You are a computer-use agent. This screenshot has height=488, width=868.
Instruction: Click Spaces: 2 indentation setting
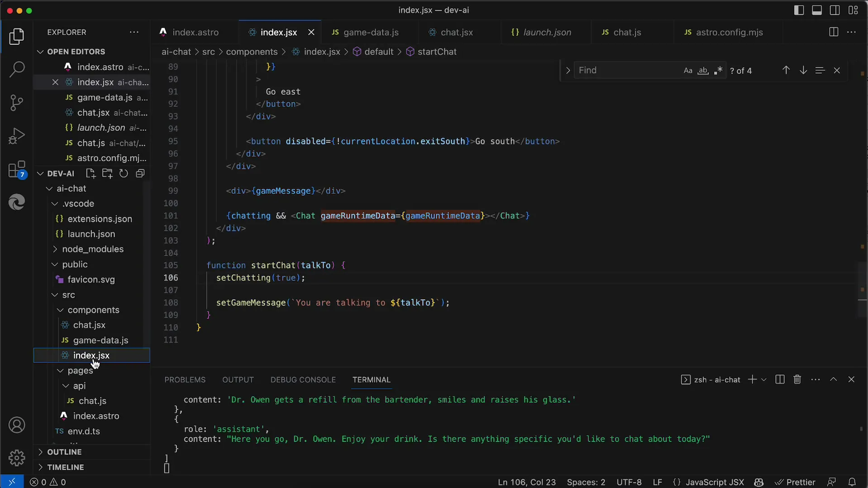point(586,482)
